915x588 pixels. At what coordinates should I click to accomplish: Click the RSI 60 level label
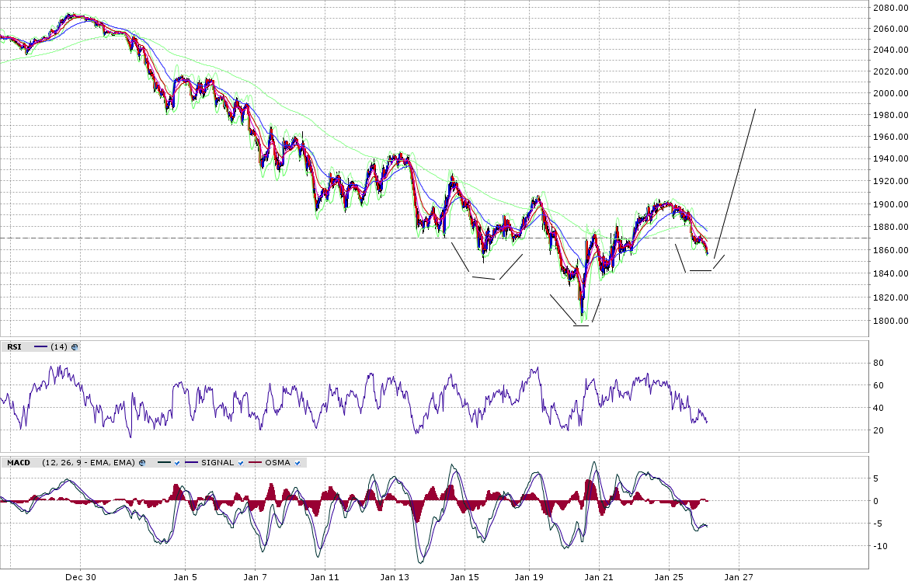coord(878,385)
